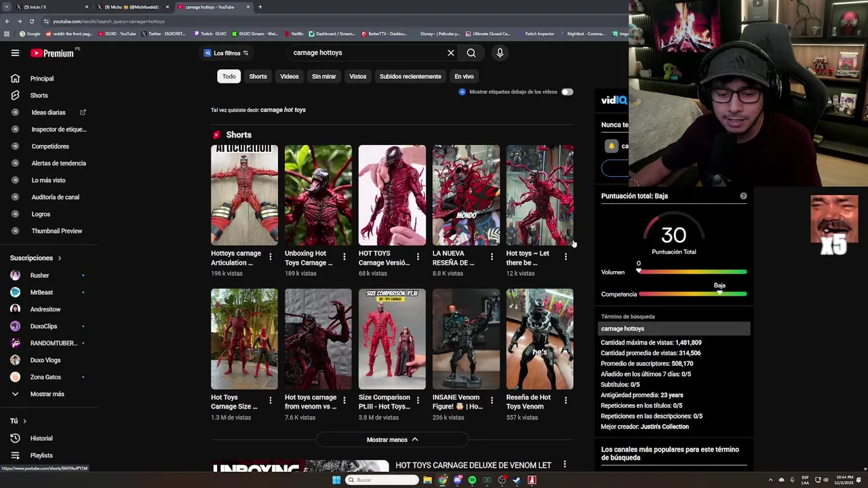Screen dimensions: 868x488
Task: Select the Videos filter chip
Action: click(x=290, y=77)
